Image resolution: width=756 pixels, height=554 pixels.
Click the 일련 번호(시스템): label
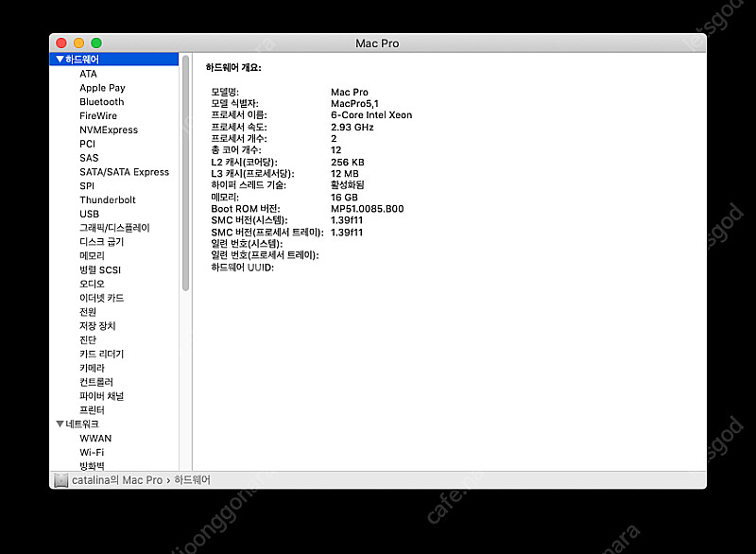pyautogui.click(x=247, y=244)
